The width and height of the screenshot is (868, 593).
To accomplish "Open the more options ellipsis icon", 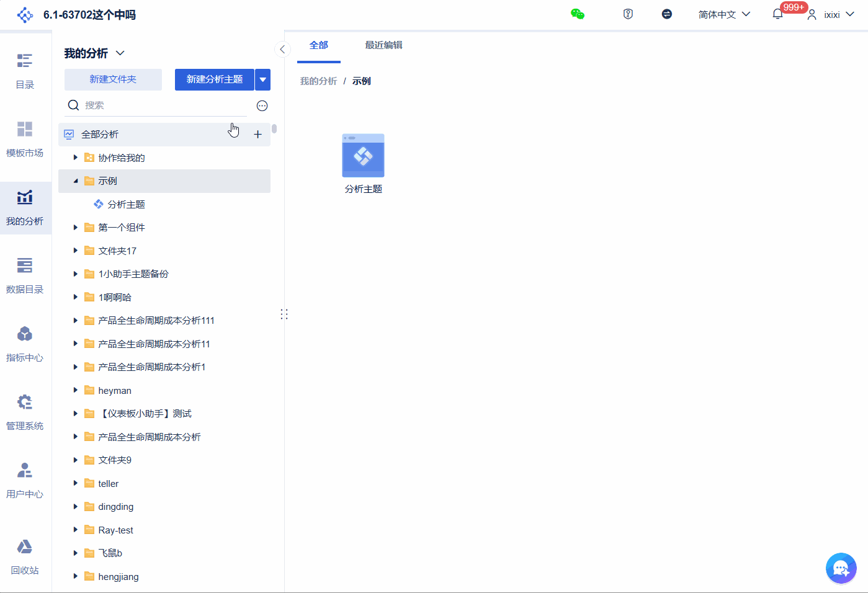I will click(262, 106).
